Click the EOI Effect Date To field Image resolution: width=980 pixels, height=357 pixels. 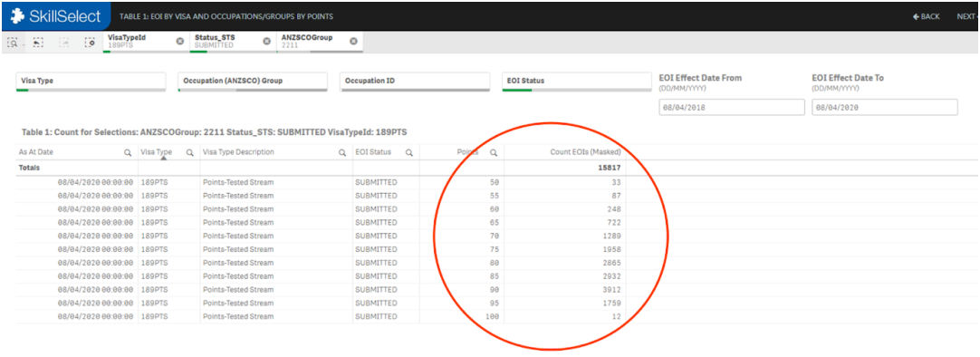pyautogui.click(x=885, y=108)
